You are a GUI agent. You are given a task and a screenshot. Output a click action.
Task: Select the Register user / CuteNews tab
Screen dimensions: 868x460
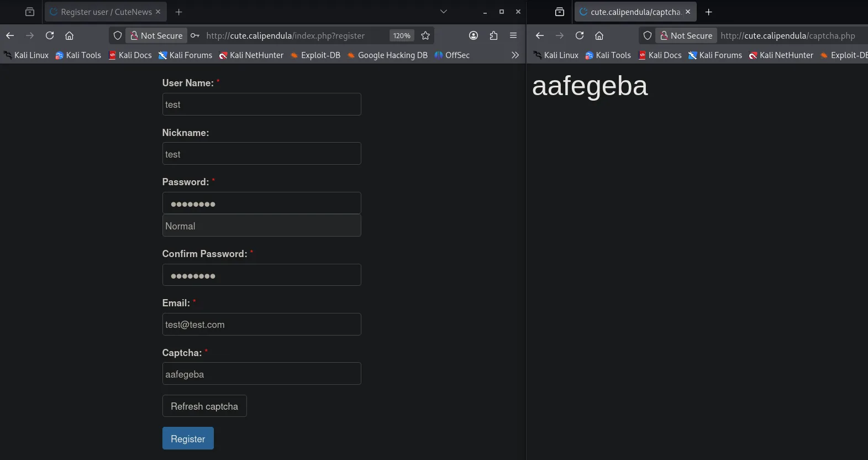(x=105, y=12)
